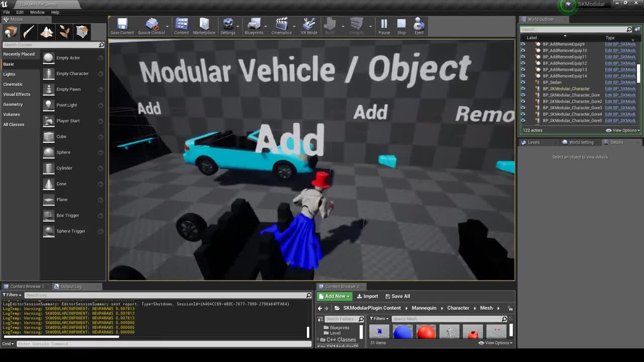Select the Landscape mode icon
The width and height of the screenshot is (644, 362).
tap(46, 32)
